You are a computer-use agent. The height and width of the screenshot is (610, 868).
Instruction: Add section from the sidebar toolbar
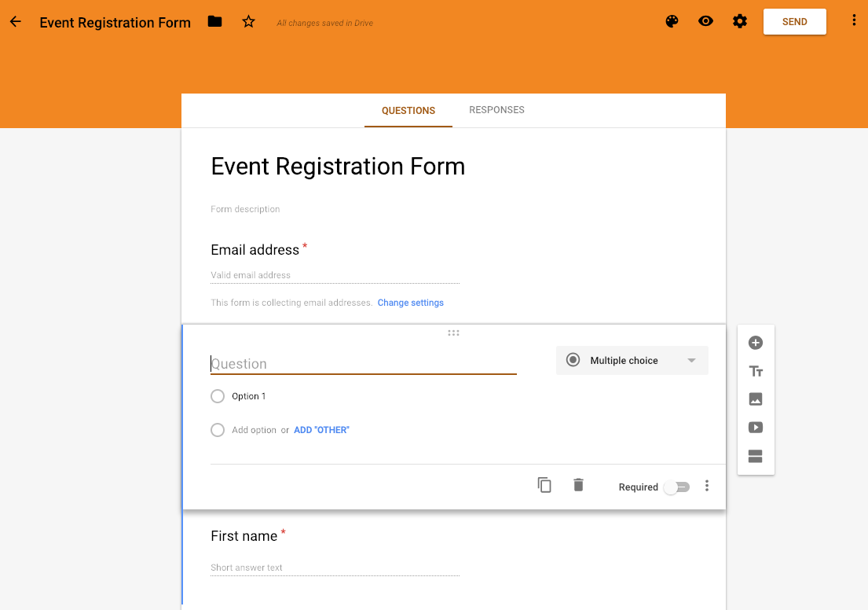(x=756, y=456)
